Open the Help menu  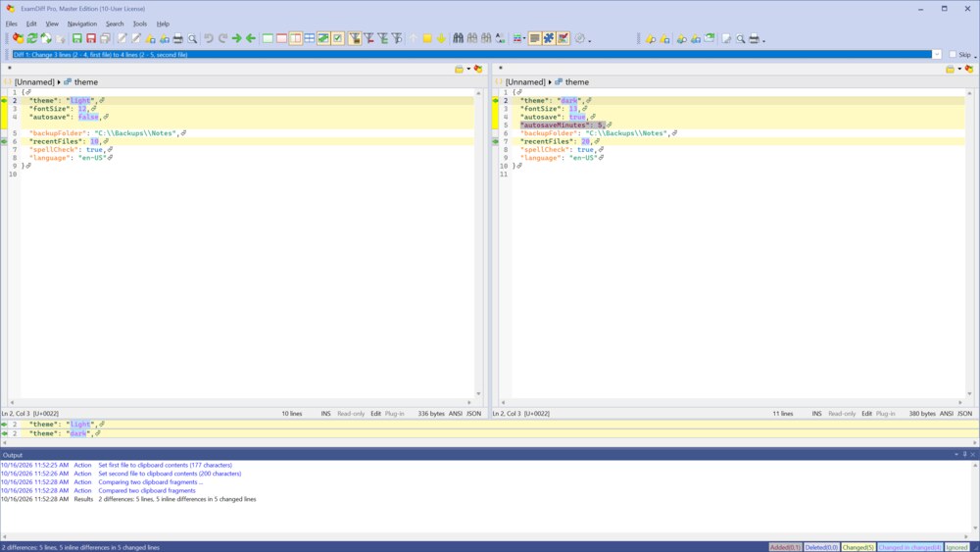163,24
